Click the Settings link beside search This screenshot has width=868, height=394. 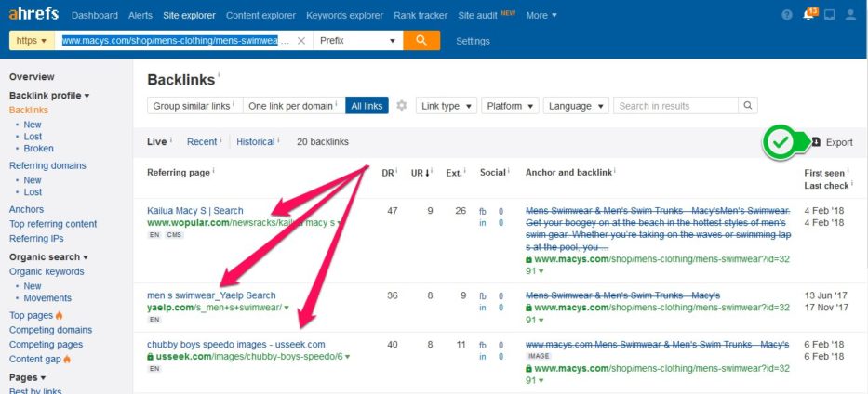click(473, 41)
